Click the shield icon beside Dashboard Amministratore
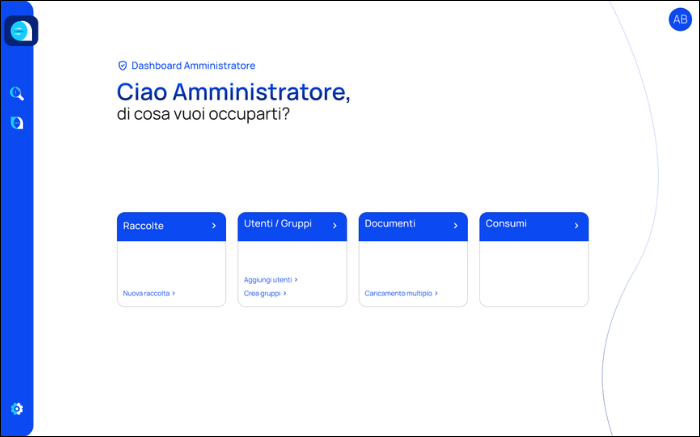Image resolution: width=700 pixels, height=437 pixels. [122, 66]
